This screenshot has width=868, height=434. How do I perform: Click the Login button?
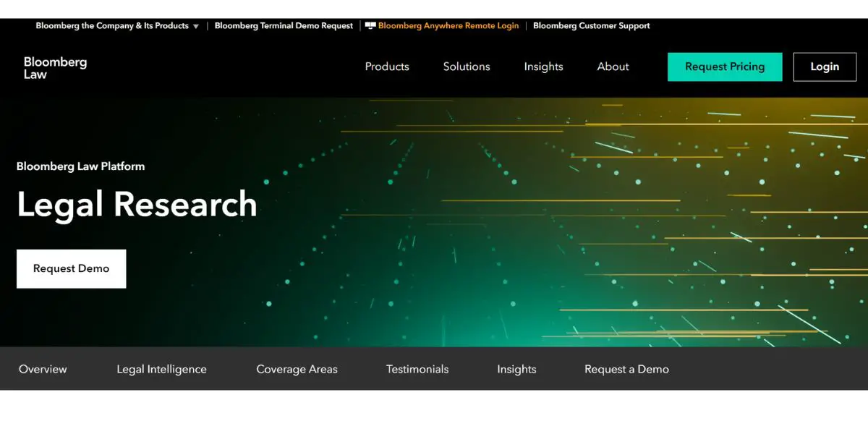click(825, 67)
